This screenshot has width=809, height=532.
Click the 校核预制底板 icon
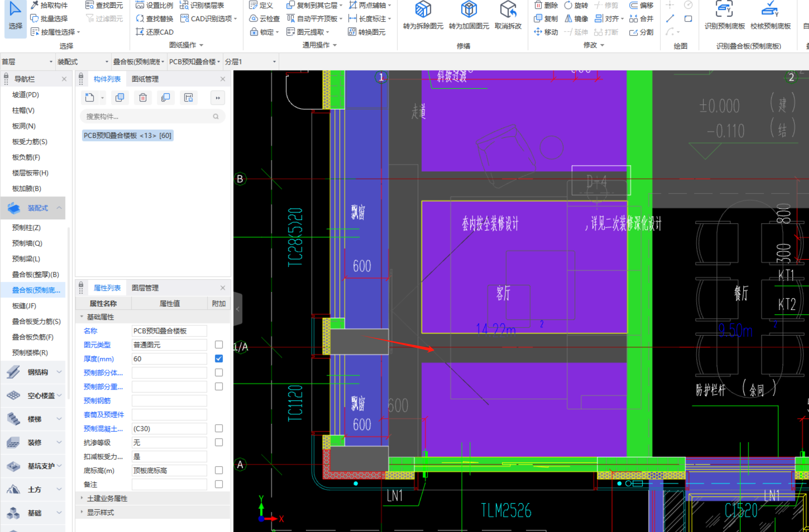[770, 10]
